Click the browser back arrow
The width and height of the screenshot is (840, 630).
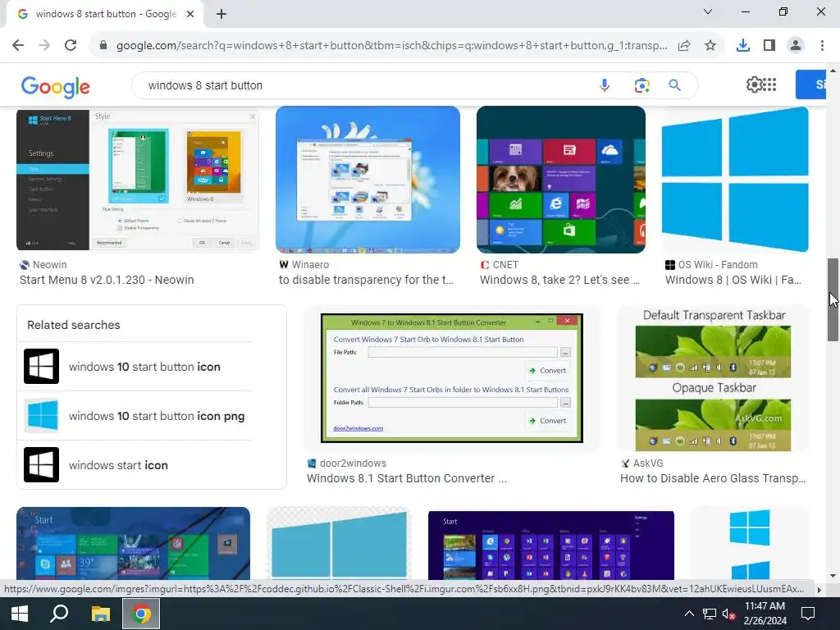[x=18, y=46]
